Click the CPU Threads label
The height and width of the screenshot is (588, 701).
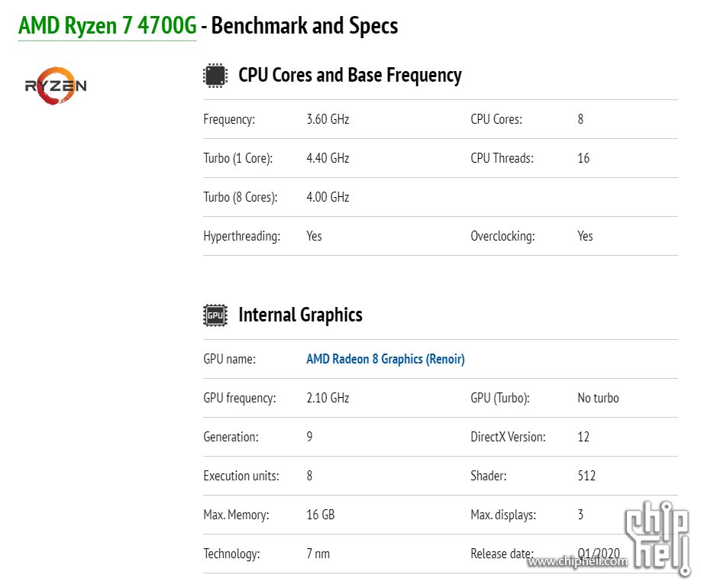pyautogui.click(x=502, y=158)
